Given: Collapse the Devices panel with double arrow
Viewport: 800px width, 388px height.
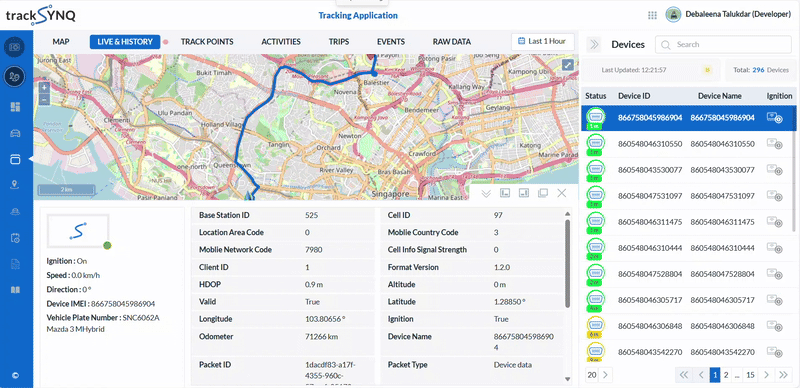Looking at the screenshot, I should pos(594,44).
